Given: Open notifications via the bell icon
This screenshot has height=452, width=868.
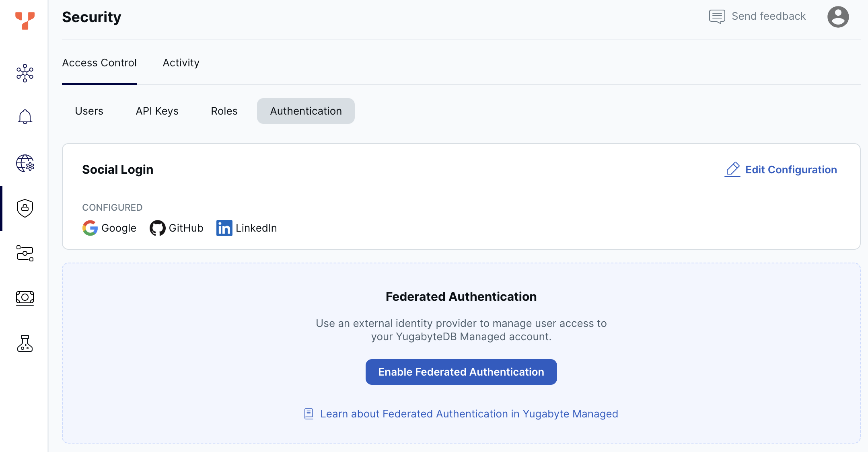Looking at the screenshot, I should click(25, 117).
